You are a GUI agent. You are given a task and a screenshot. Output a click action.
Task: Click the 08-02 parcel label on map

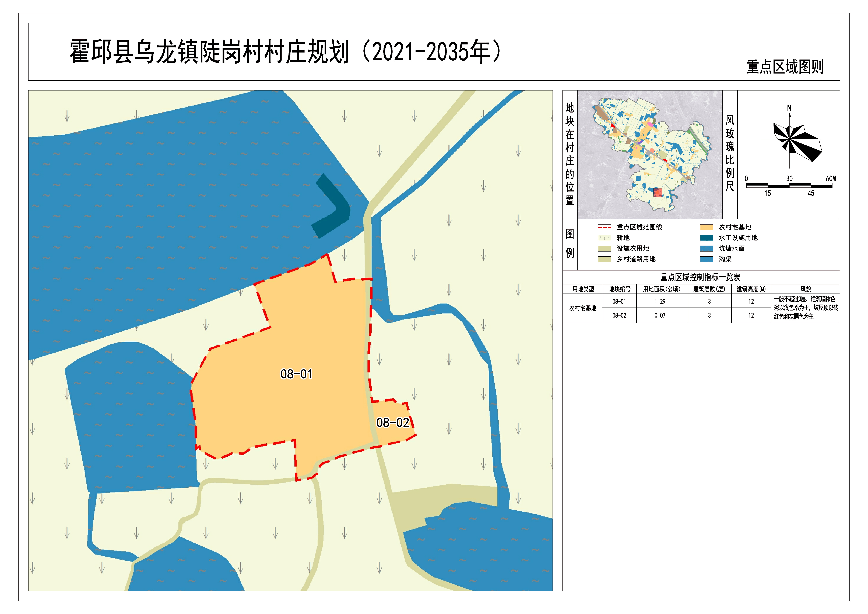pos(392,422)
